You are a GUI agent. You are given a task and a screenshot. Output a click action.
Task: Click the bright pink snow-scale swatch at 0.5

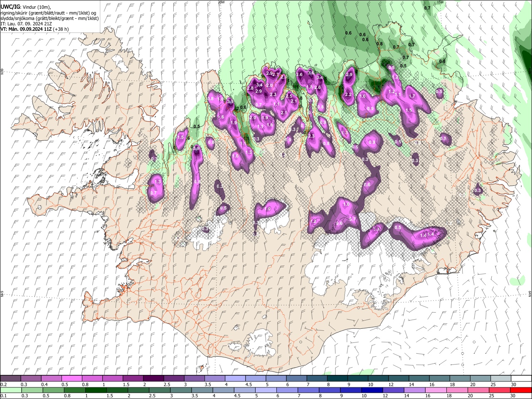(71, 378)
